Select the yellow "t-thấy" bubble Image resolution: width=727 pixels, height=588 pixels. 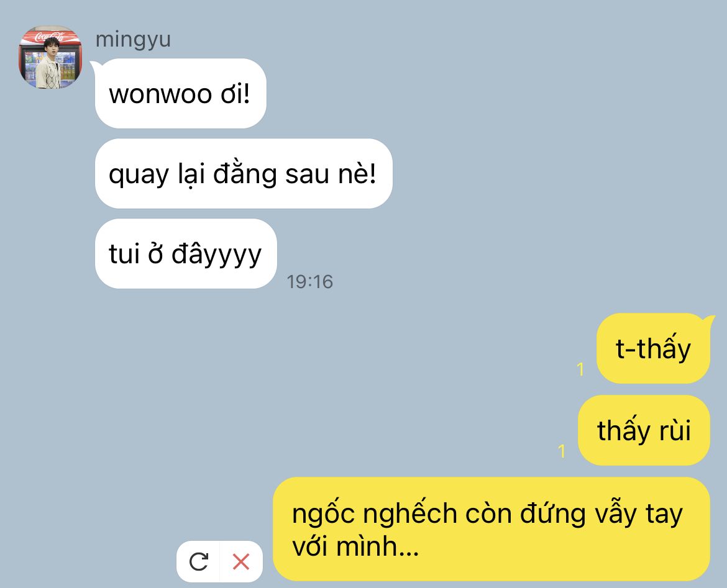[x=653, y=348]
